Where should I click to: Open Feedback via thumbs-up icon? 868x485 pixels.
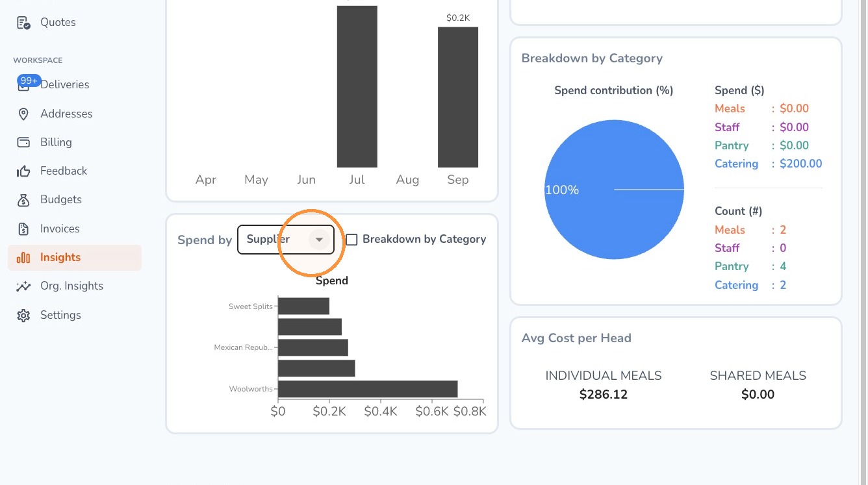[23, 171]
